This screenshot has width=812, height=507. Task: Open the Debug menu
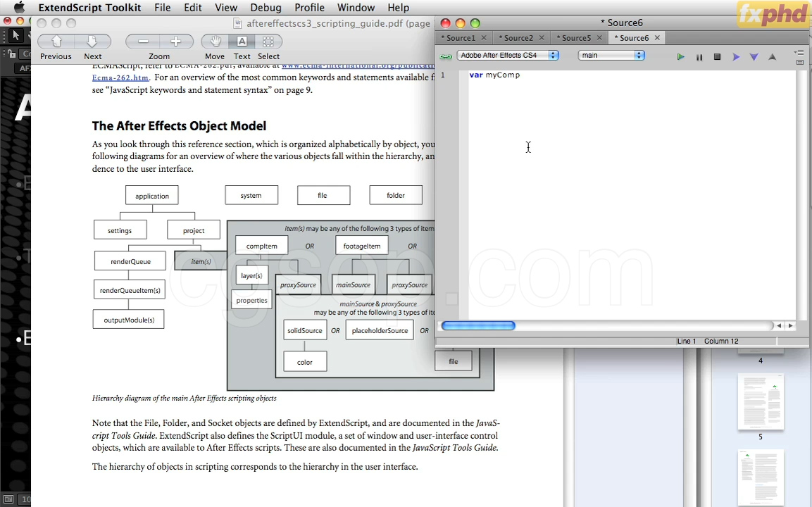[266, 7]
